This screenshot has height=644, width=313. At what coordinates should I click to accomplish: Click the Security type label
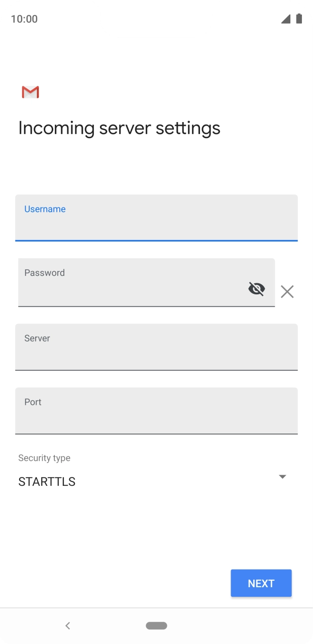point(44,458)
